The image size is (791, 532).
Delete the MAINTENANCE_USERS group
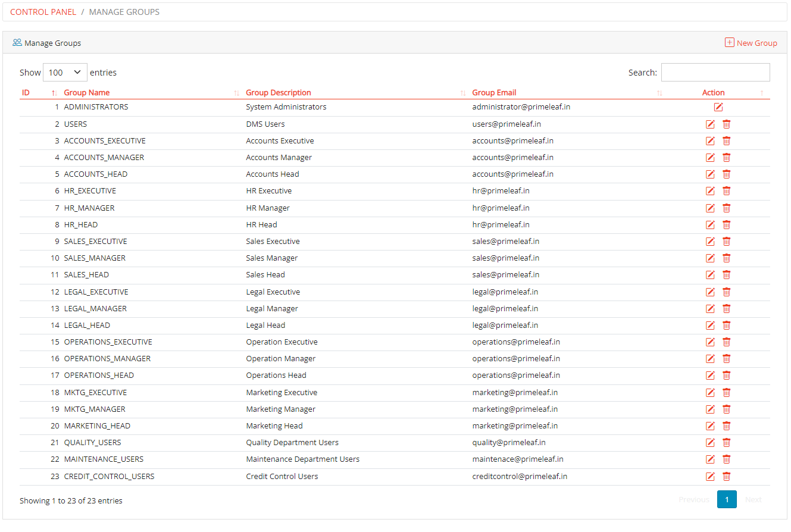pos(727,459)
